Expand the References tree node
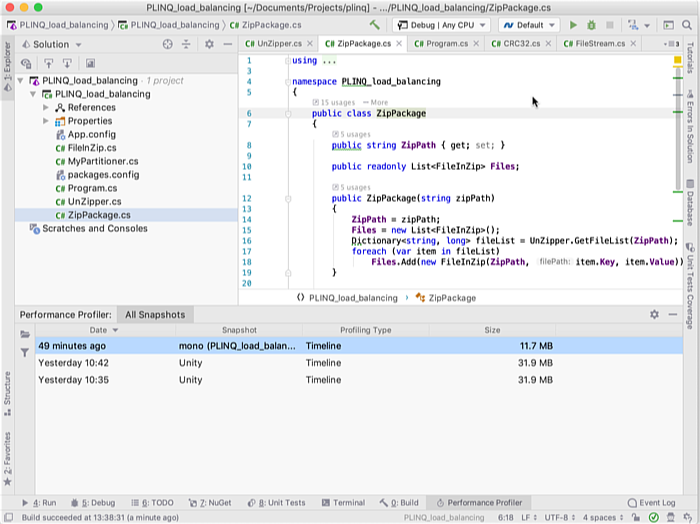 [x=46, y=108]
